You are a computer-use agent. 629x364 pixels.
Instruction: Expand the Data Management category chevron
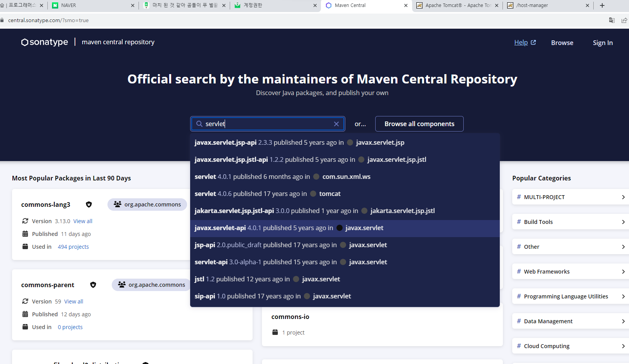tap(623, 321)
